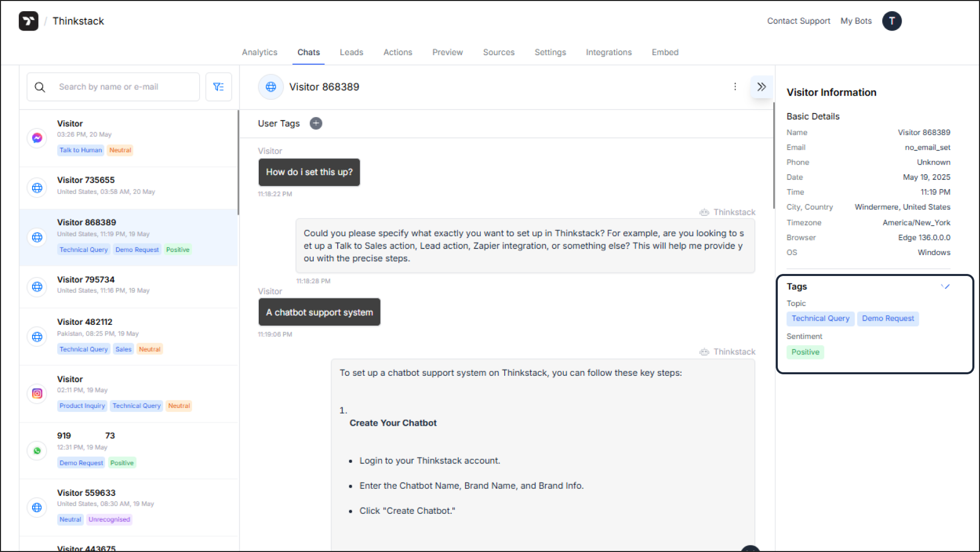Click the bot icon next to second Thinkstack reply

point(704,352)
